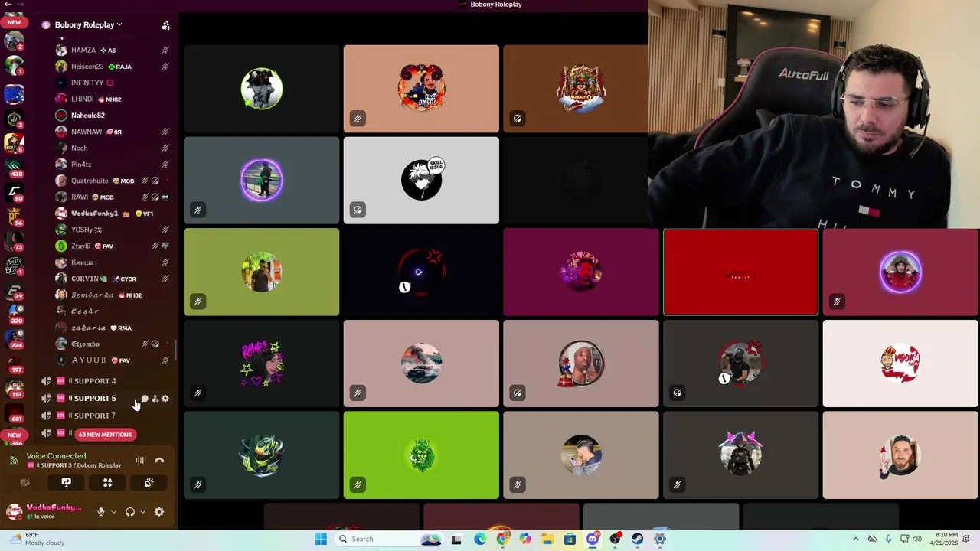This screenshot has width=980, height=551.
Task: Open chat for SUPPORT 5 channel
Action: 145,399
